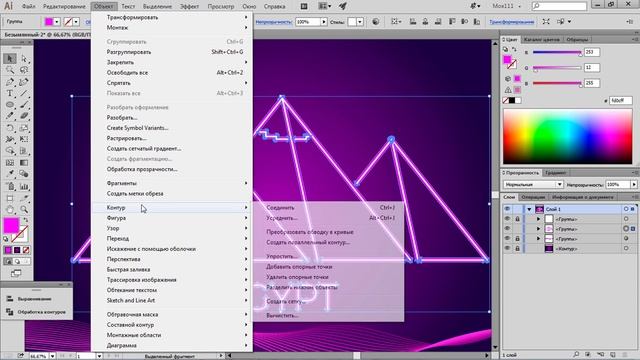The height and width of the screenshot is (360, 640).
Task: Open control bar fill color dropdown arrow
Action: point(57,22)
